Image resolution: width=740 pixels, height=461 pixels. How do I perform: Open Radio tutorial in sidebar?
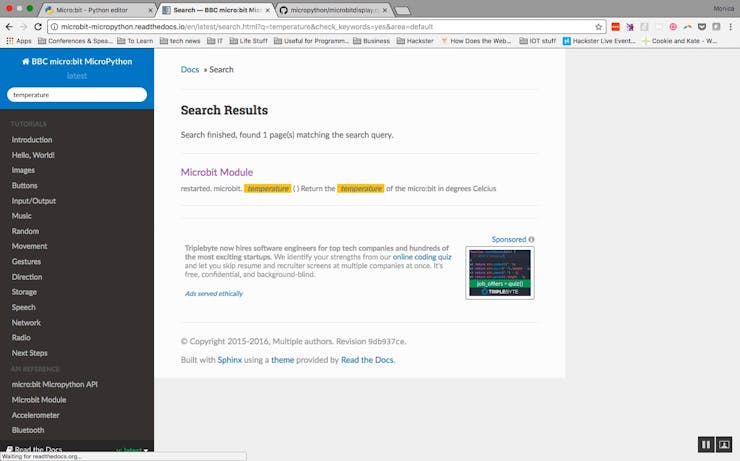pyautogui.click(x=21, y=337)
